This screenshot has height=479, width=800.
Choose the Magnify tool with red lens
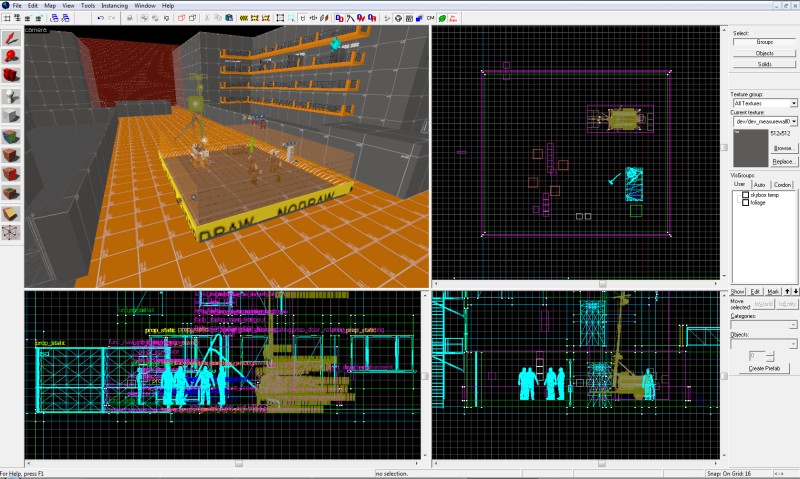tap(11, 57)
